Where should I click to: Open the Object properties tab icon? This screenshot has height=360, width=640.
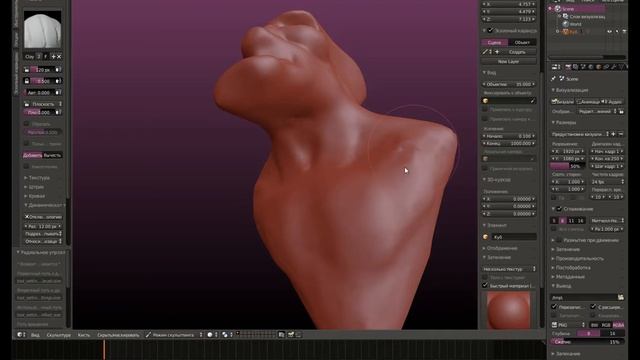[598, 67]
